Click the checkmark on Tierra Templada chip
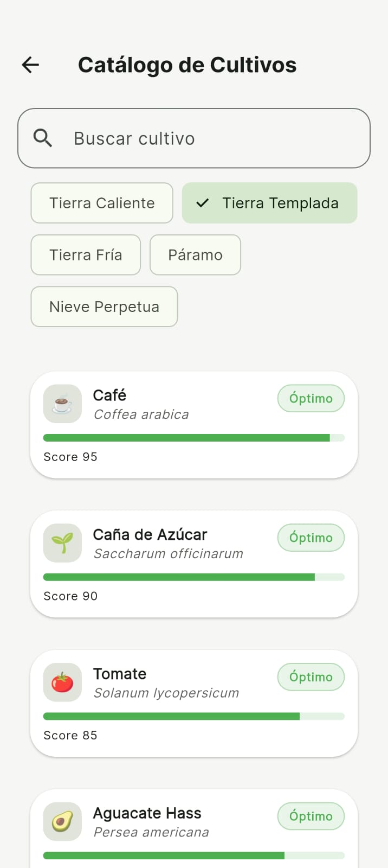This screenshot has width=388, height=868. (203, 203)
